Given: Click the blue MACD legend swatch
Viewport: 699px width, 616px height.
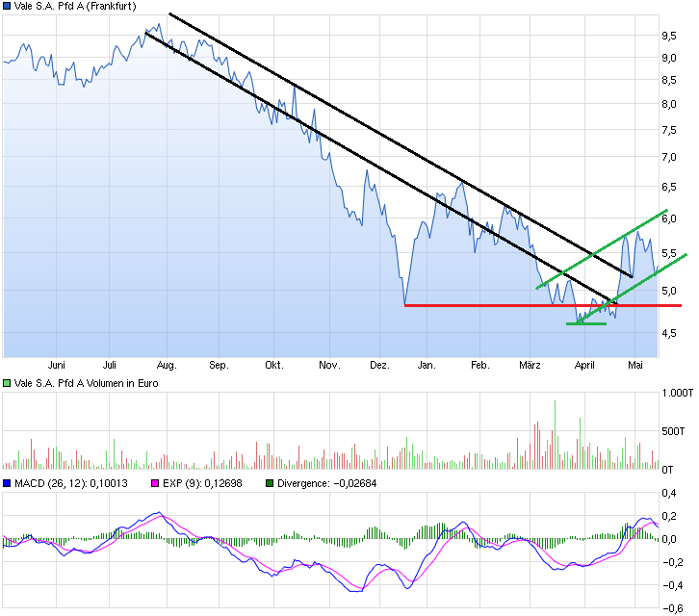Looking at the screenshot, I should coord(8,483).
